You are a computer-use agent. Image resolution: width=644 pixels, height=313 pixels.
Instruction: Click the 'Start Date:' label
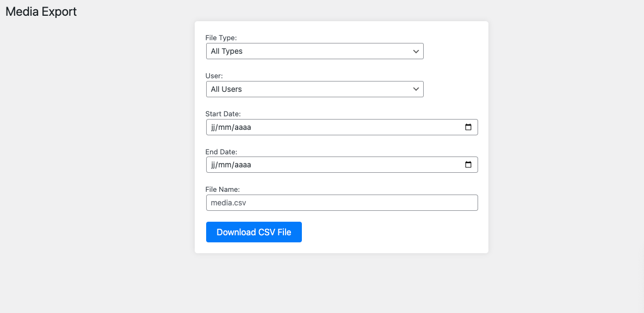tap(223, 114)
